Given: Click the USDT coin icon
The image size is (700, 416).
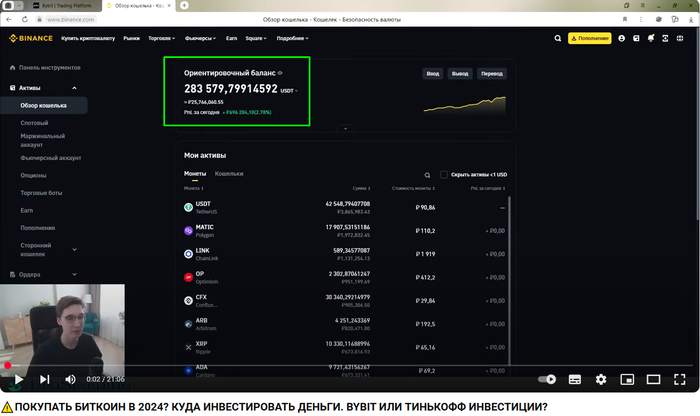Looking at the screenshot, I should click(188, 208).
